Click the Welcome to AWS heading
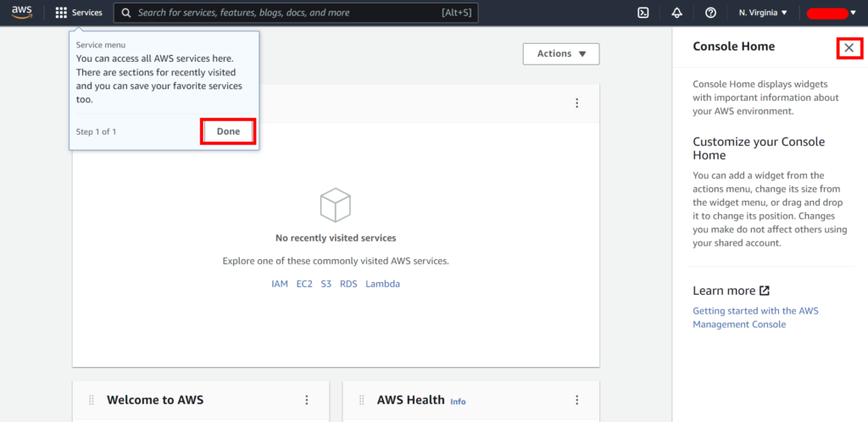The image size is (868, 422). (x=155, y=400)
